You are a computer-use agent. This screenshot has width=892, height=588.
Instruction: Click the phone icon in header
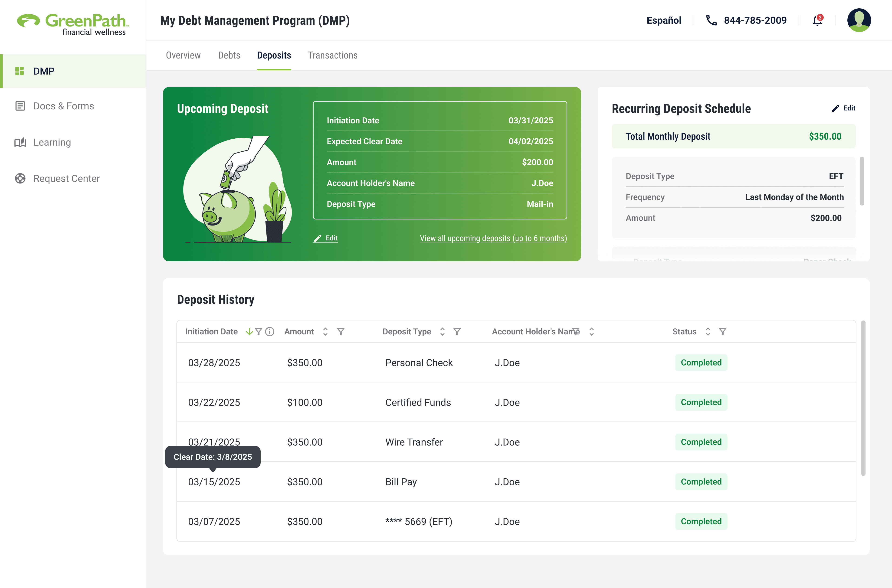point(711,20)
